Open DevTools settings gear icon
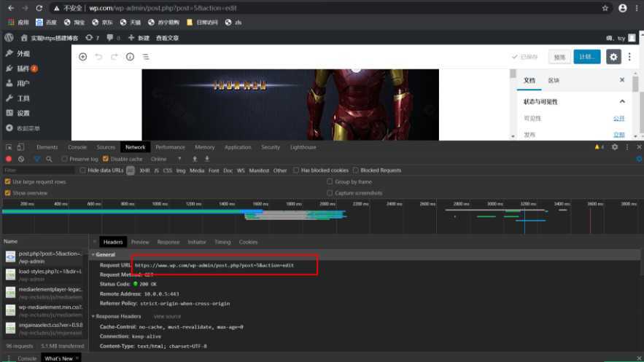 click(x=615, y=147)
